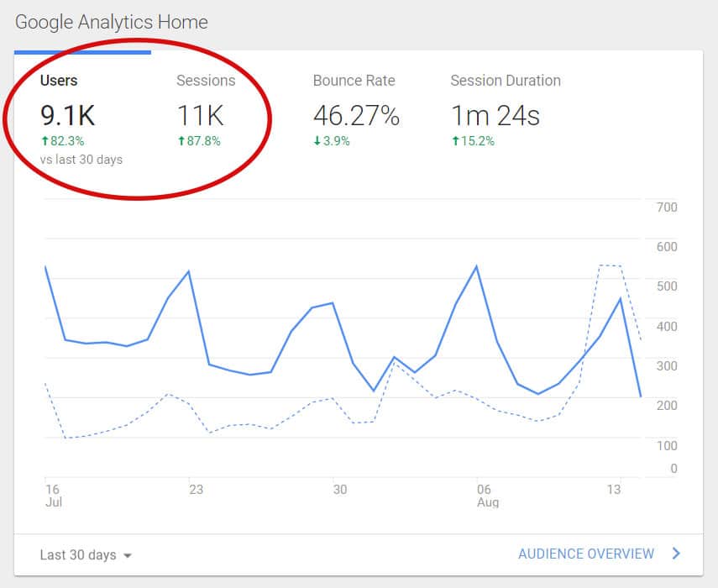Click the solid line peak at 06 Aug
This screenshot has width=718, height=588.
(x=477, y=266)
